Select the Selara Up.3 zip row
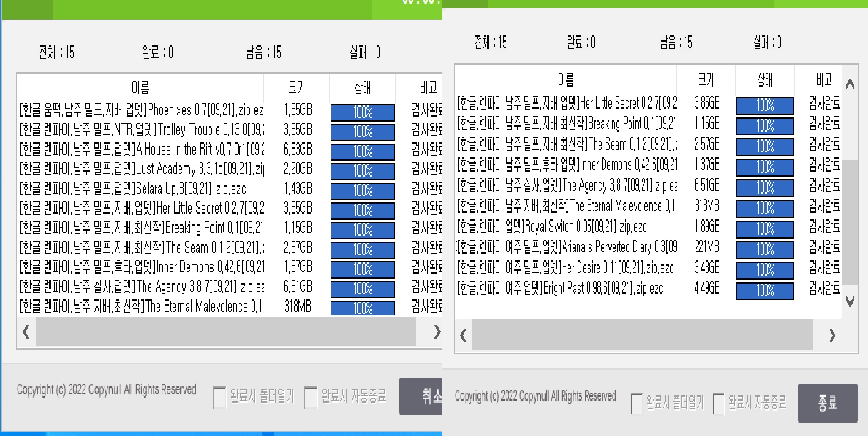 click(x=230, y=189)
